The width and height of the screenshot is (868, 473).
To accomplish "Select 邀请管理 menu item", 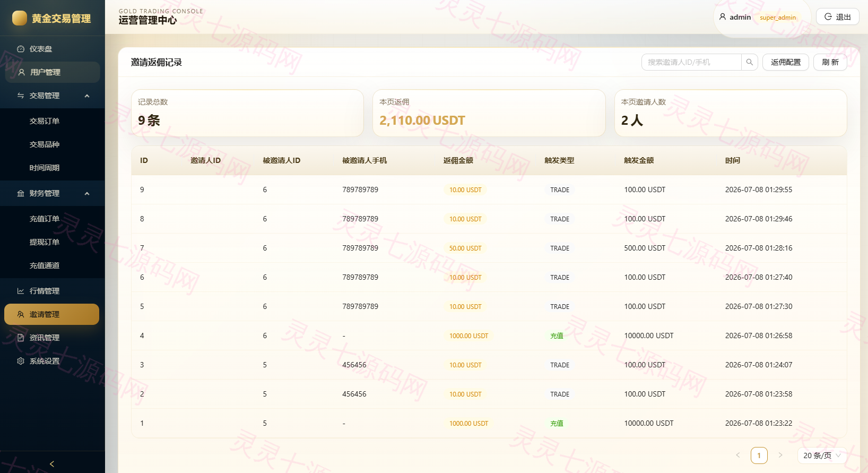I will point(52,314).
